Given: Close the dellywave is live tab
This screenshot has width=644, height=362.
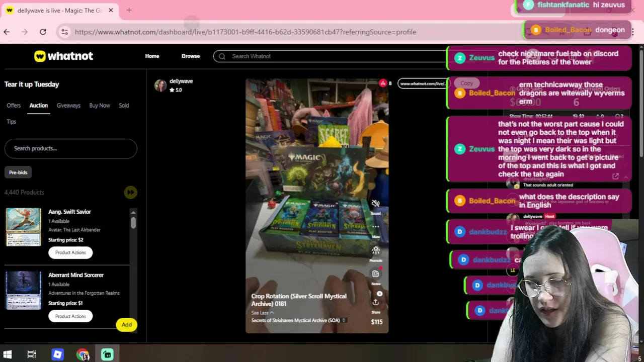Looking at the screenshot, I should (111, 10).
